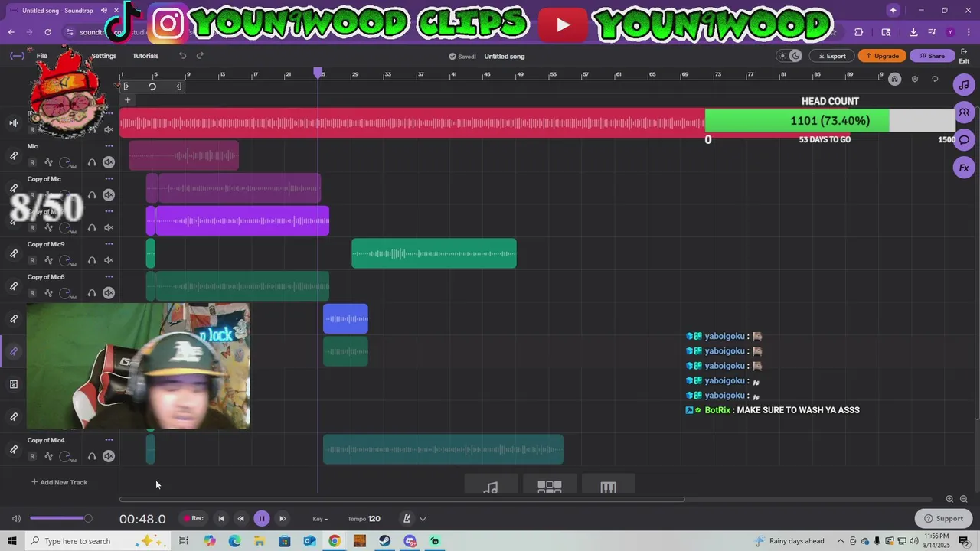Screen dimensions: 980x551
Task: Click the undo arrow in top toolbar
Action: (182, 55)
